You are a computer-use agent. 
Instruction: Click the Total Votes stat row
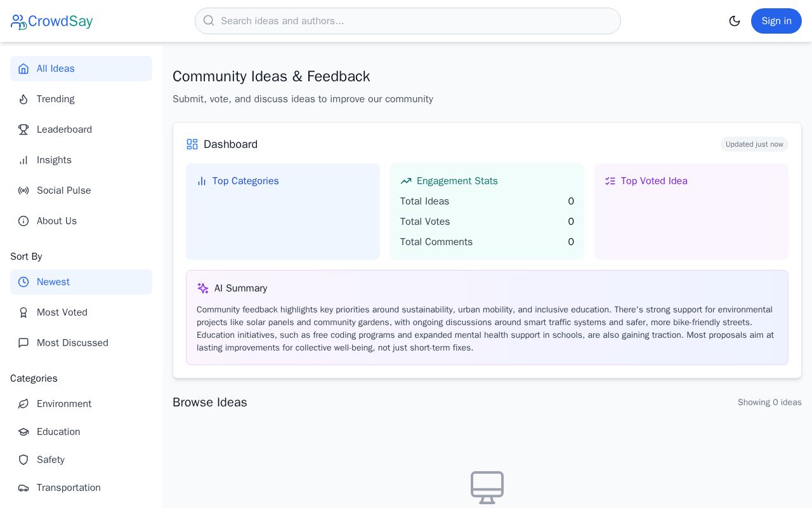point(487,222)
